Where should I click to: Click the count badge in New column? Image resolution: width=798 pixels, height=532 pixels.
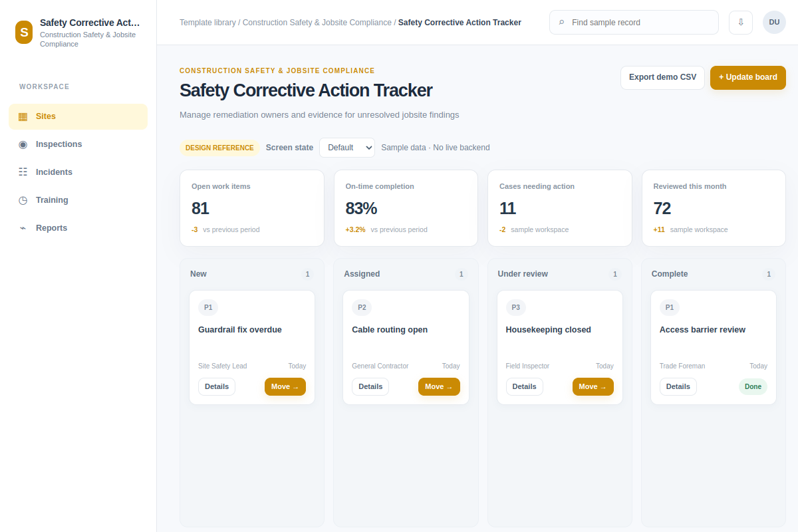pos(307,274)
